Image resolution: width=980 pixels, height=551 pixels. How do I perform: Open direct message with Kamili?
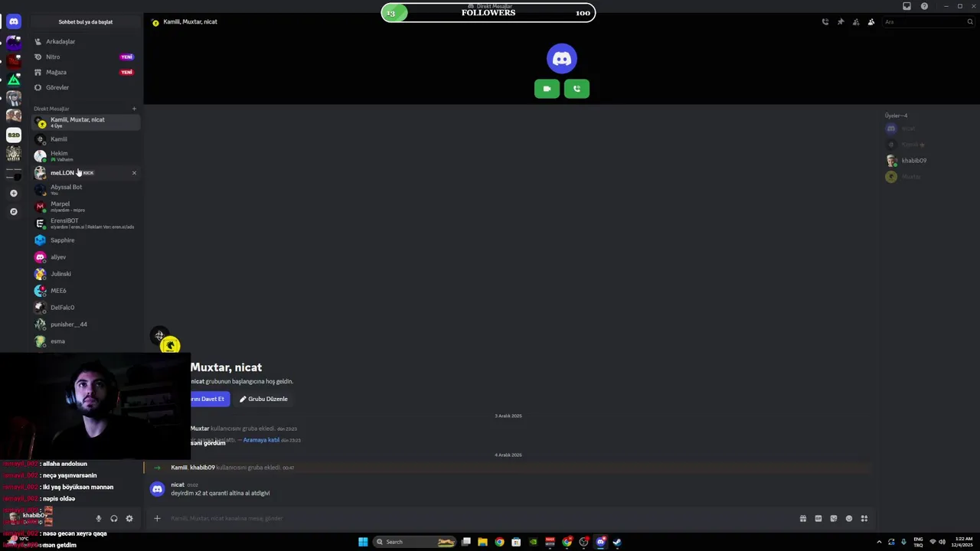click(84, 139)
